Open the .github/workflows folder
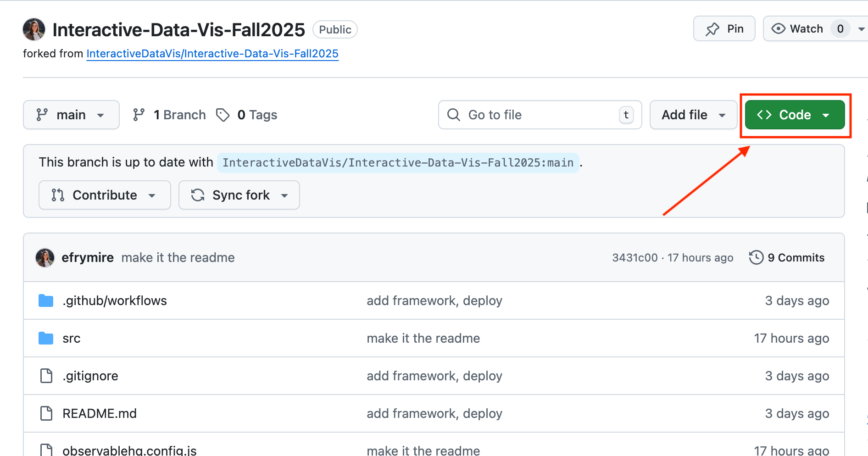Screen dimensions: 868x456 pyautogui.click(x=115, y=301)
